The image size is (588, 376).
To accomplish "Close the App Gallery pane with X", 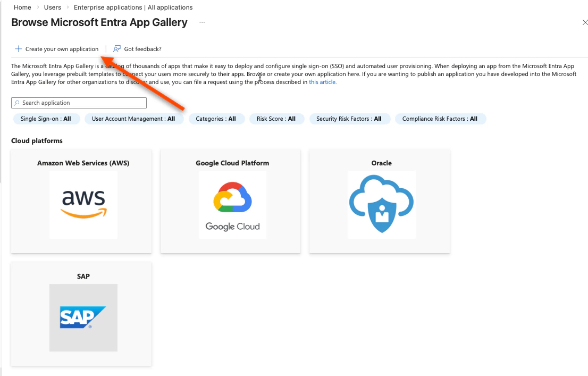I will pos(584,22).
